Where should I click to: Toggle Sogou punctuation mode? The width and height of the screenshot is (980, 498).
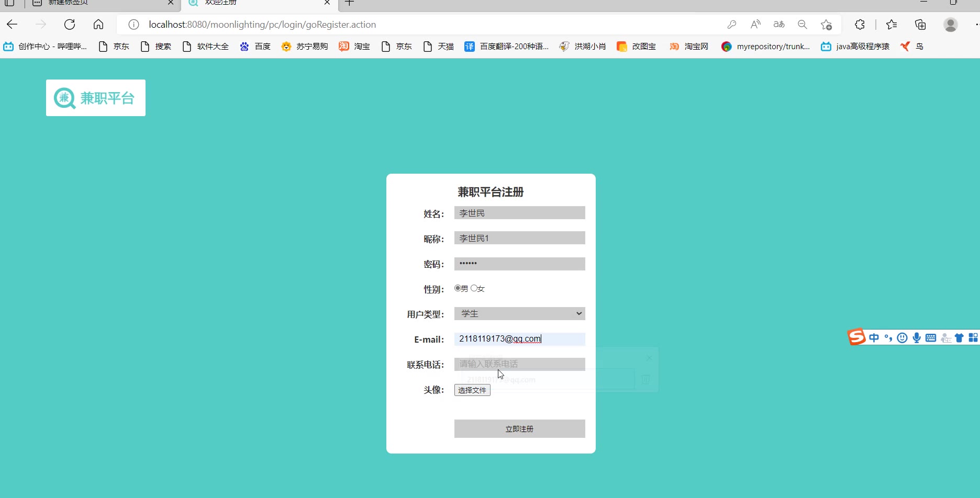pyautogui.click(x=888, y=338)
